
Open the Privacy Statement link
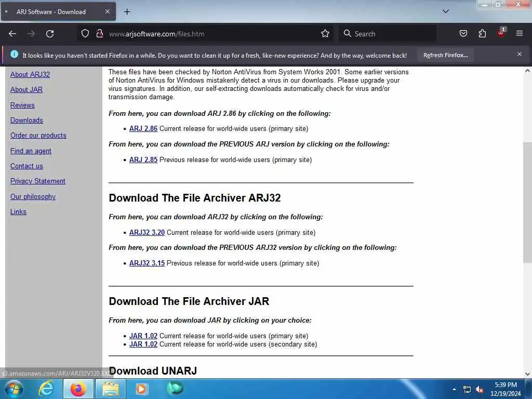[x=37, y=181]
